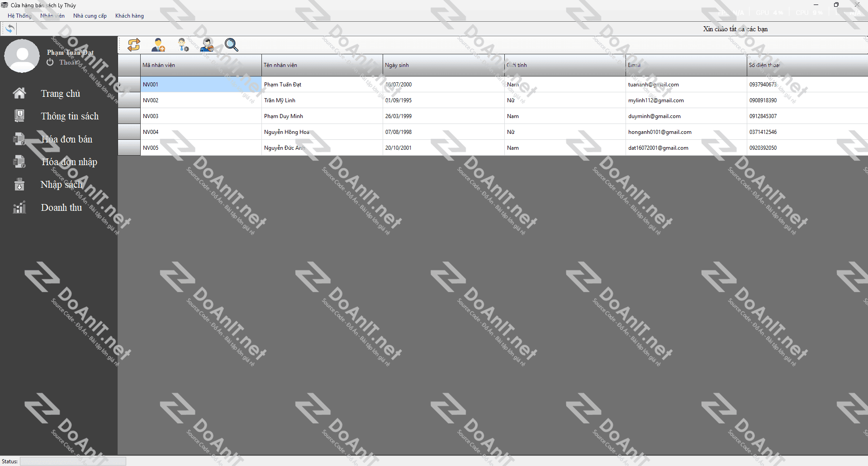Viewport: 868px width, 466px height.
Task: Click name cell Nguyễn Đức Anh
Action: [322, 148]
